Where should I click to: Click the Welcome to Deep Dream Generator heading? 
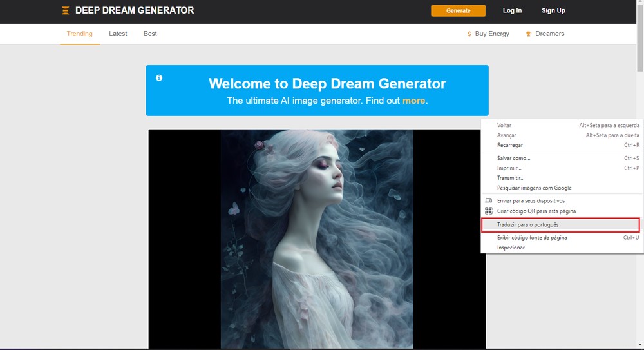tap(327, 84)
